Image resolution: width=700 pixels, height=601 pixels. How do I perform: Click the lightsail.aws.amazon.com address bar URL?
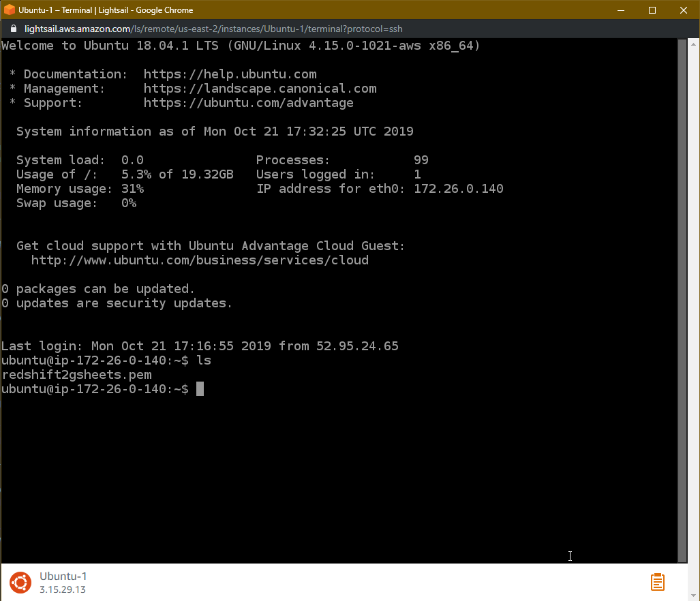[213, 29]
